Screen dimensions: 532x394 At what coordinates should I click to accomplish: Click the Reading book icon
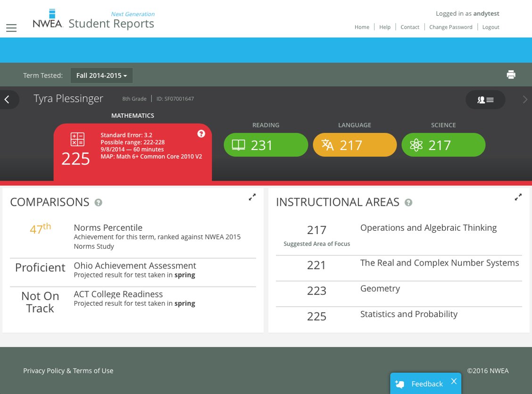pyautogui.click(x=238, y=145)
